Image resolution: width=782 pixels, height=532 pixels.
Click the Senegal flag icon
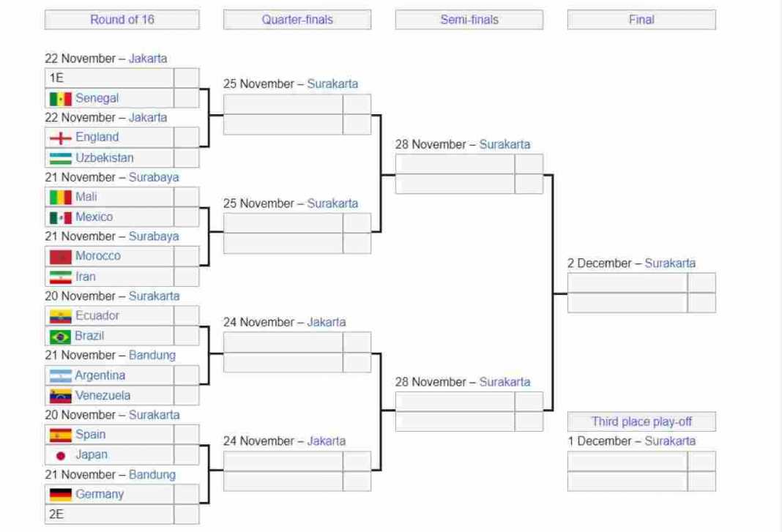[x=60, y=98]
